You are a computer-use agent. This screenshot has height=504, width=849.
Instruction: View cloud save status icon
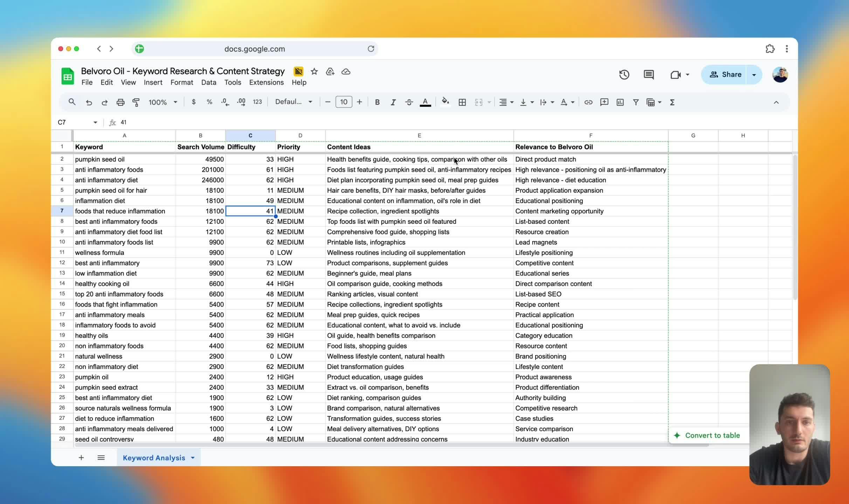pos(346,71)
